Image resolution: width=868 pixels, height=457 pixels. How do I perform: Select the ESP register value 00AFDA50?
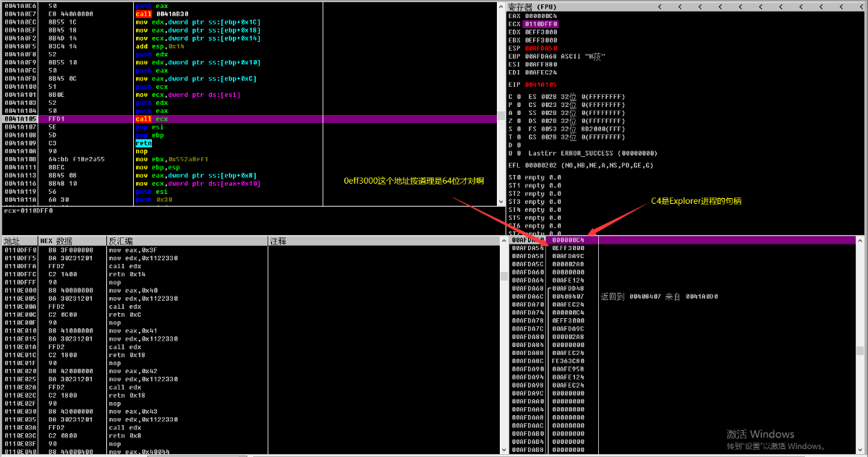(540, 48)
